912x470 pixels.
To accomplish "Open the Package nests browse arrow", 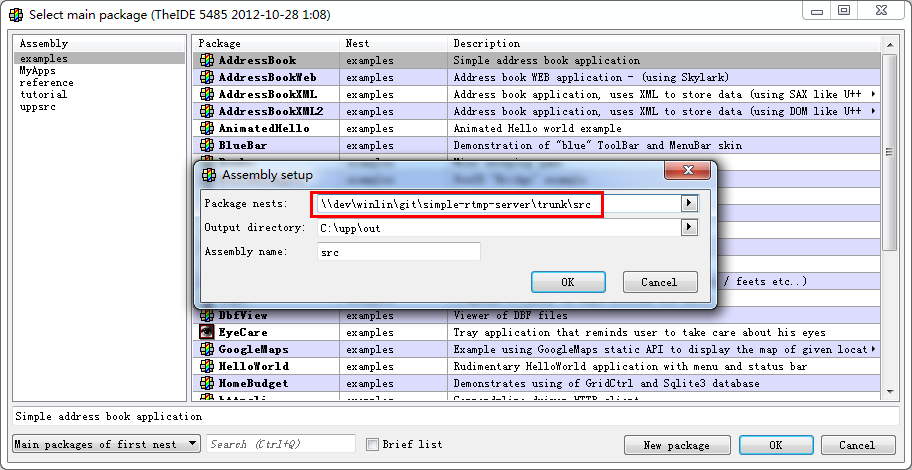I will (689, 203).
